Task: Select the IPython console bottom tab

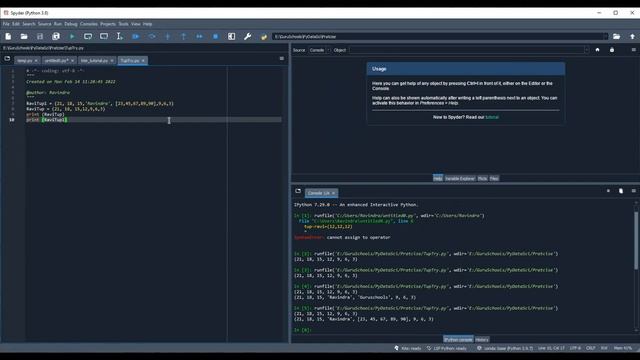Action: point(458,340)
